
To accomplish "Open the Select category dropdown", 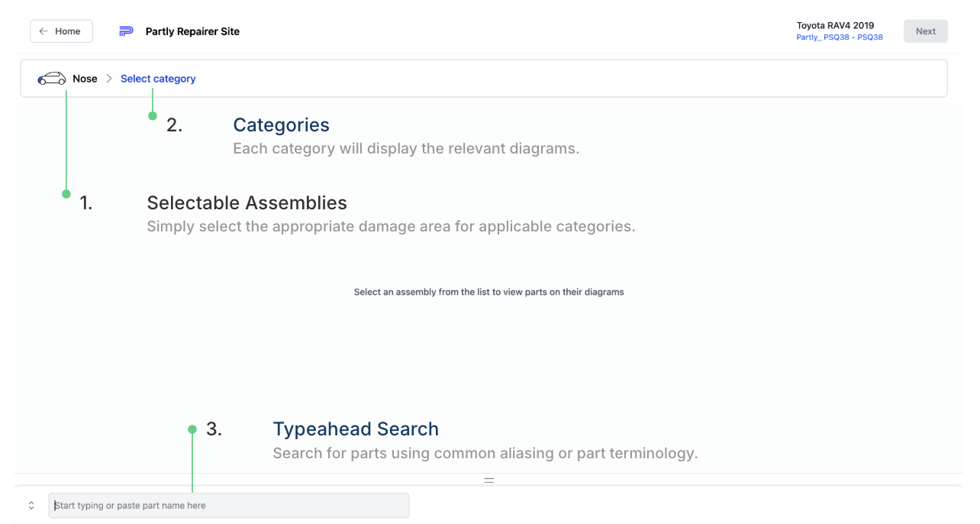I will point(158,79).
